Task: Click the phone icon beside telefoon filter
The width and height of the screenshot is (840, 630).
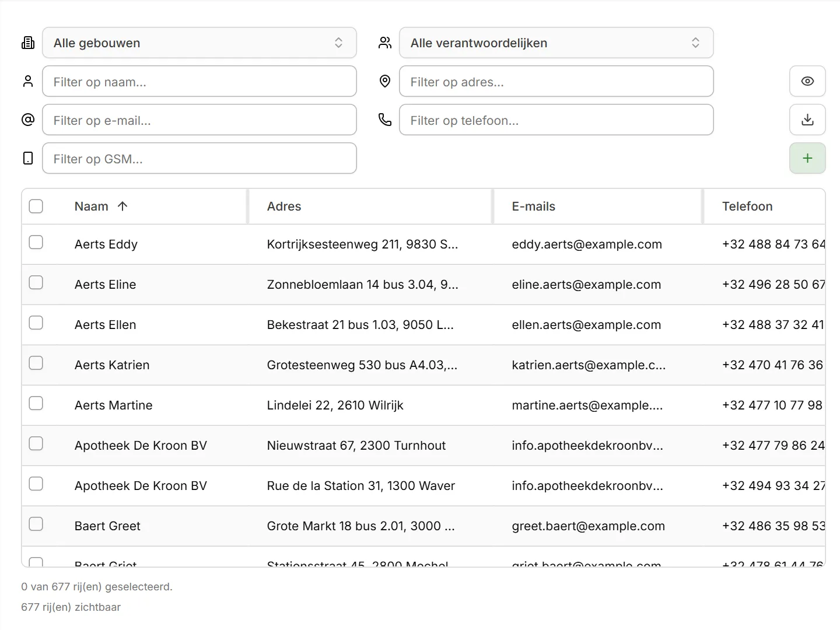Action: [385, 120]
